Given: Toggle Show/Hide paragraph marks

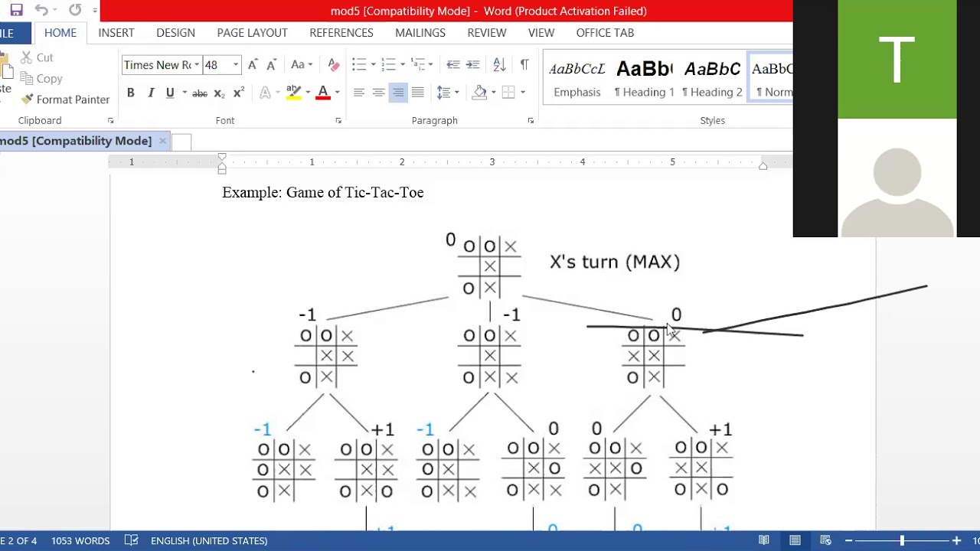Looking at the screenshot, I should (x=524, y=65).
